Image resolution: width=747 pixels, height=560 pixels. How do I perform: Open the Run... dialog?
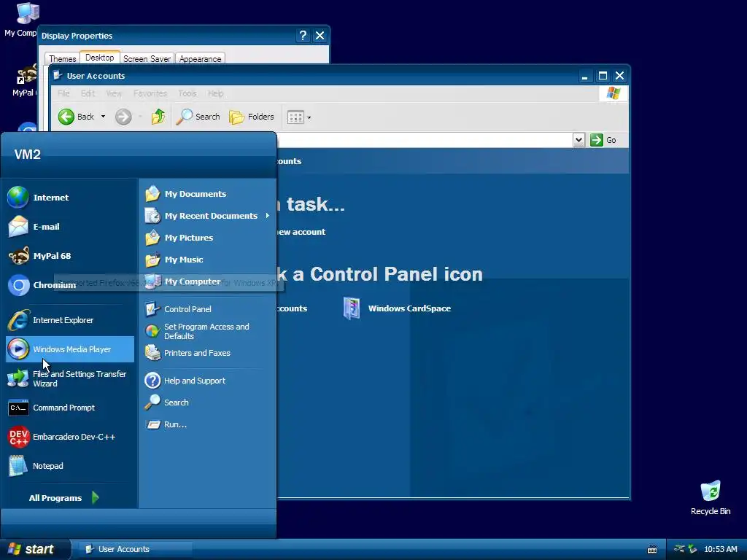click(x=207, y=424)
